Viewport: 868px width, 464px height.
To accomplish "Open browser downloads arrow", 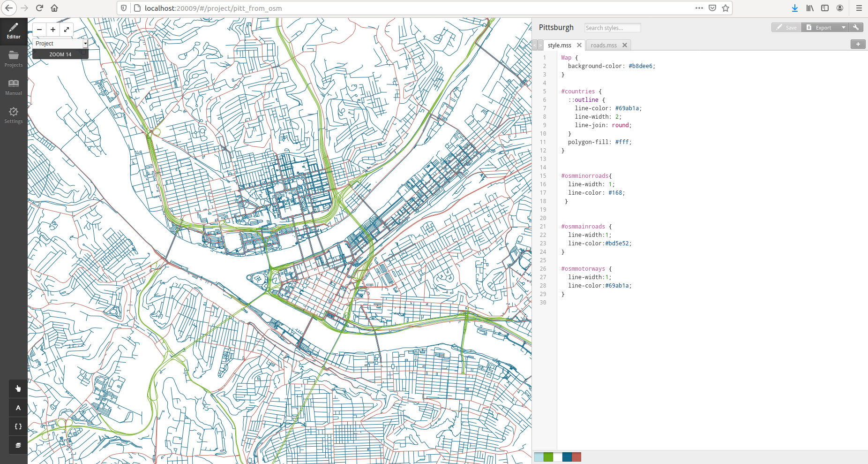I will (795, 8).
